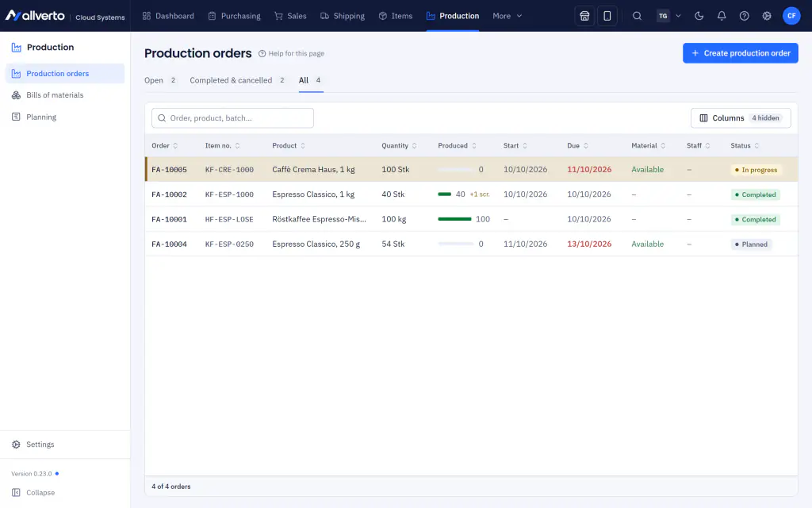Click product Espresso Classico, 250 g
812x508 pixels.
pos(316,244)
